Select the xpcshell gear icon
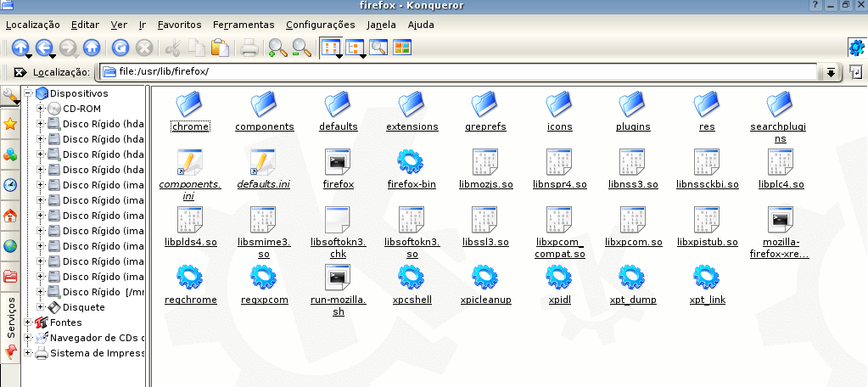This screenshot has width=868, height=387. pos(410,277)
